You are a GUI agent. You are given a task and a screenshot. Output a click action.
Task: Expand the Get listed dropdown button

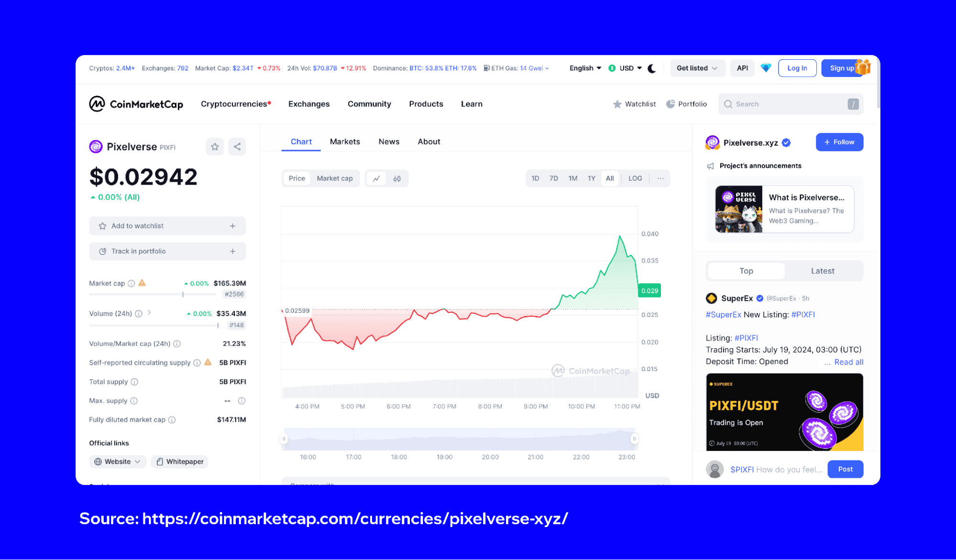[x=695, y=67]
